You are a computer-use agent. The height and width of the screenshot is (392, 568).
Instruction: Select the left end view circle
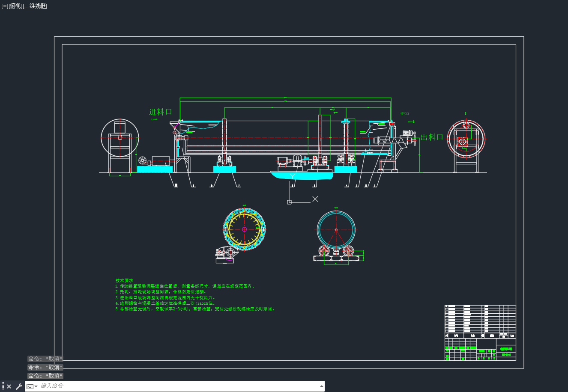120,138
